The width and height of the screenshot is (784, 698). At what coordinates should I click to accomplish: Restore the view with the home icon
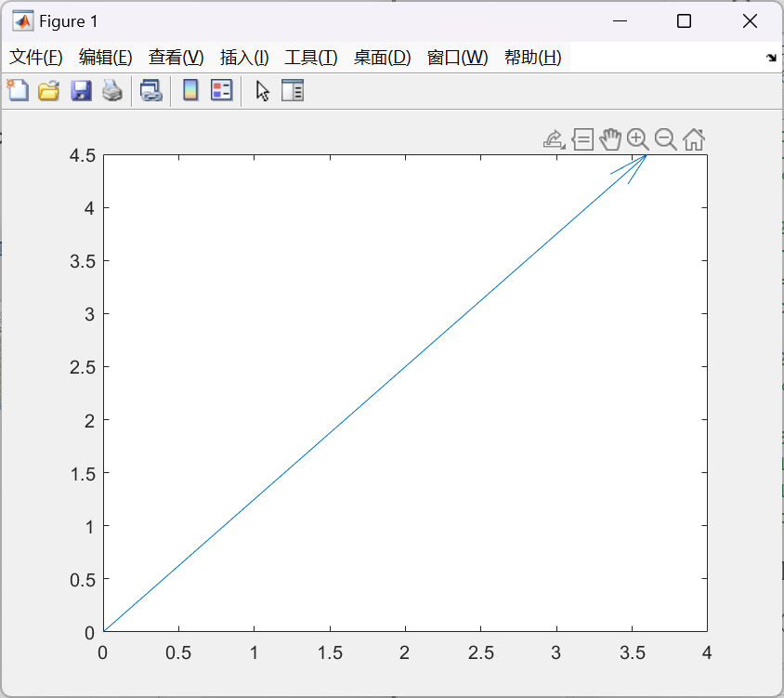click(694, 139)
